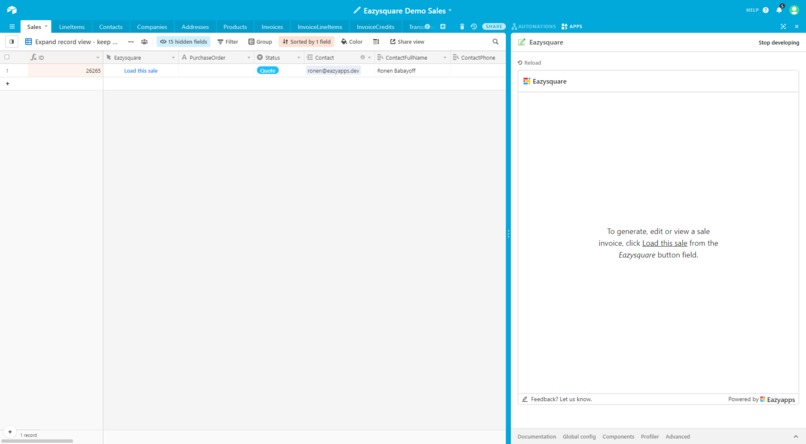Reload the Eazysquare app
The height and width of the screenshot is (444, 806).
[x=529, y=63]
